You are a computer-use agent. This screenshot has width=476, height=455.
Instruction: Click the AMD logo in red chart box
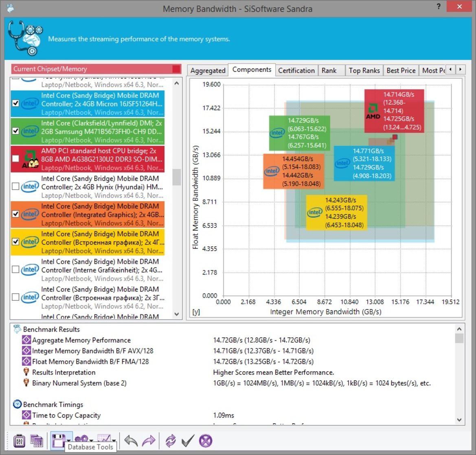pos(373,112)
